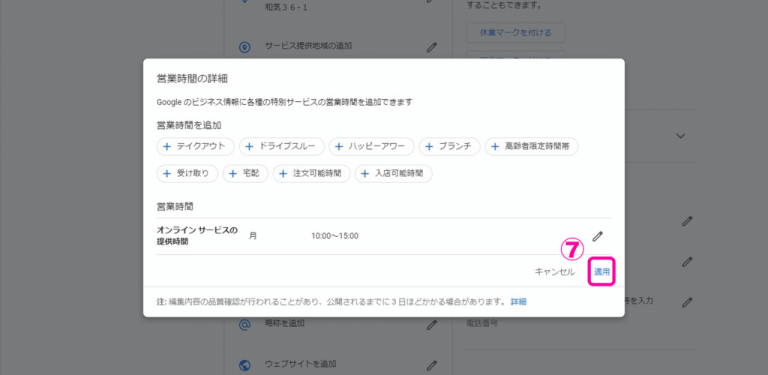Add 注文可能時間 hours chip
Screen dimensions: 768x375
312,173
